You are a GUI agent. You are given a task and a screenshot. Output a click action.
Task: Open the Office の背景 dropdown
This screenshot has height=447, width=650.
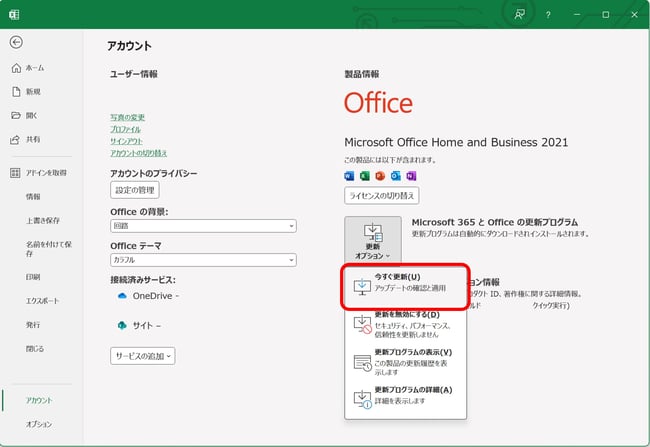point(203,226)
